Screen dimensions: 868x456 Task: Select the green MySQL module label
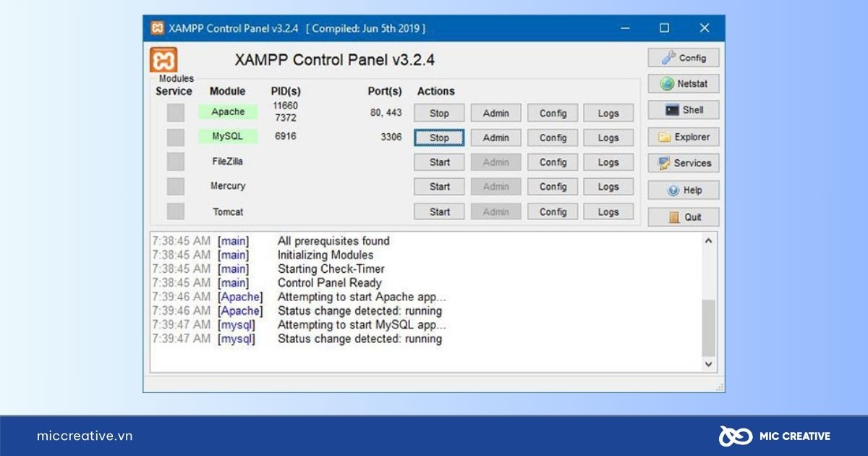(228, 136)
